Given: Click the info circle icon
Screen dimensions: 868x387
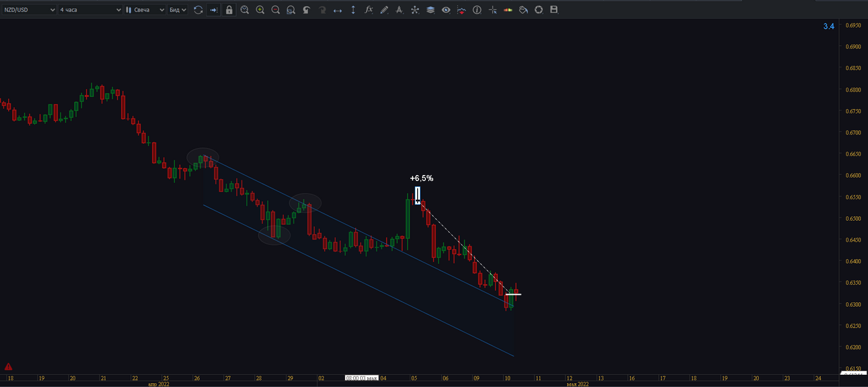Looking at the screenshot, I should (477, 10).
